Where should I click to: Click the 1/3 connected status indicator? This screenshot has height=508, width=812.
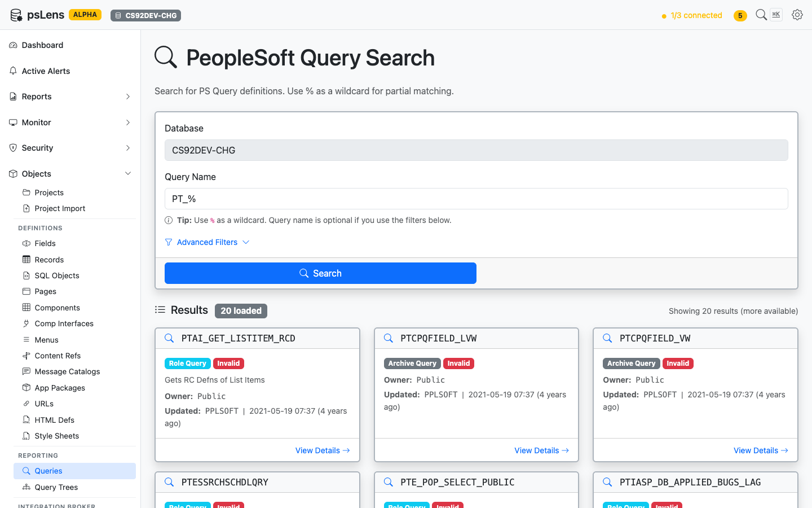(x=692, y=16)
